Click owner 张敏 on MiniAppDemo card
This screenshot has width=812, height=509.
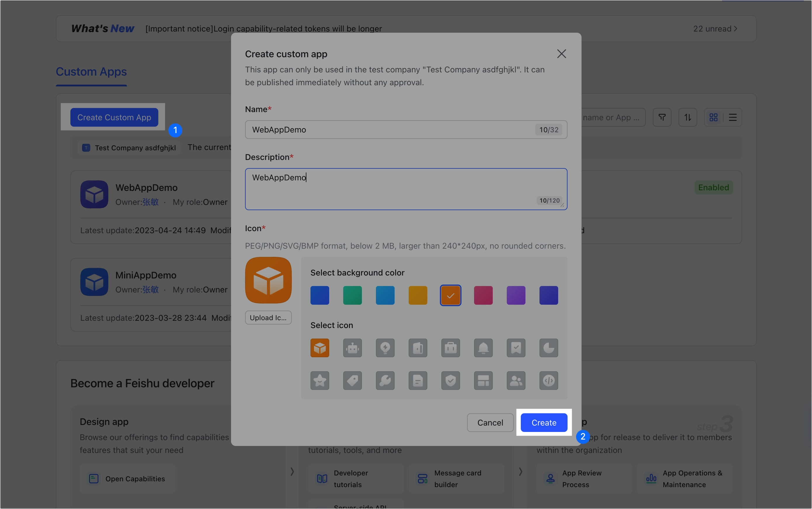tap(150, 290)
